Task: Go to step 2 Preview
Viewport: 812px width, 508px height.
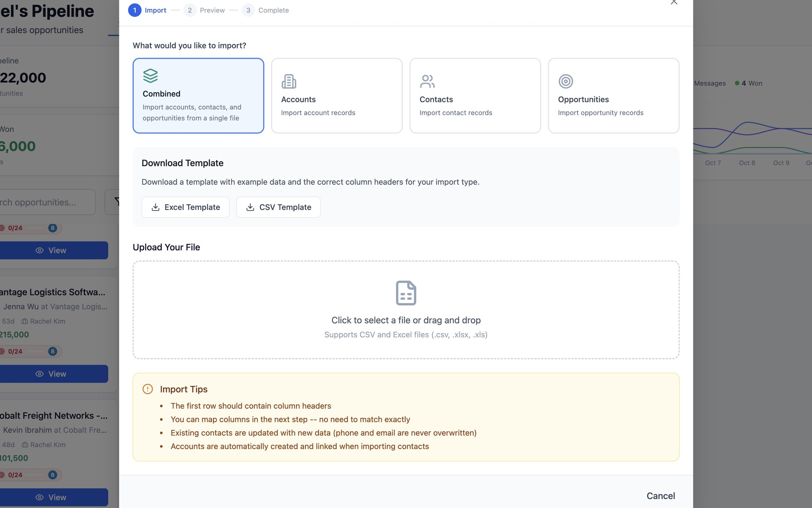Action: pos(204,10)
